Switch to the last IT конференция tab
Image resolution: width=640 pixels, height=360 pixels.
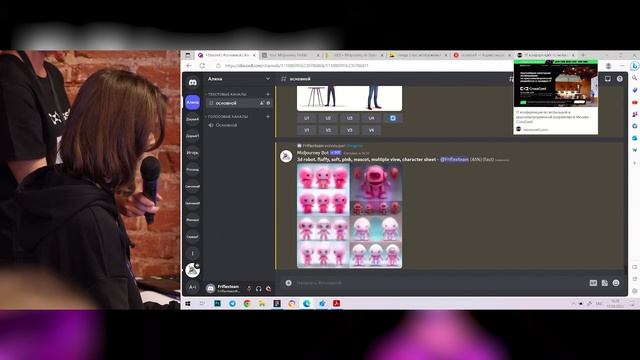coord(547,55)
